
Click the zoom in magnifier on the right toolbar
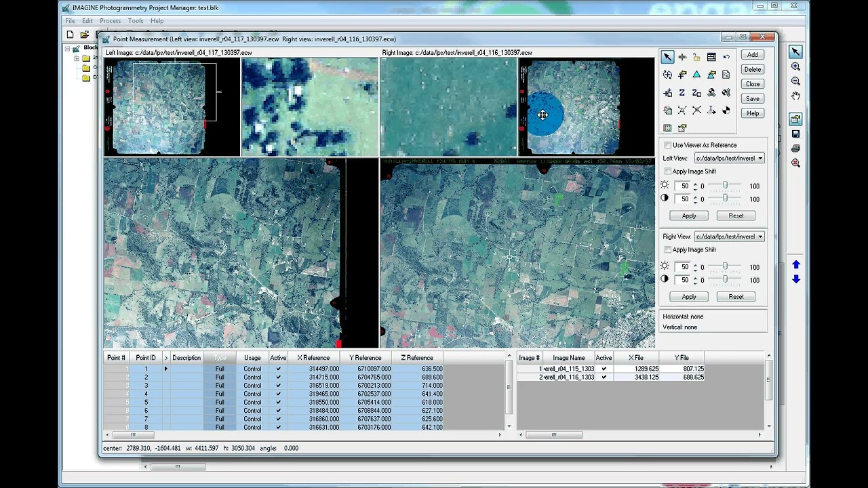pos(795,66)
